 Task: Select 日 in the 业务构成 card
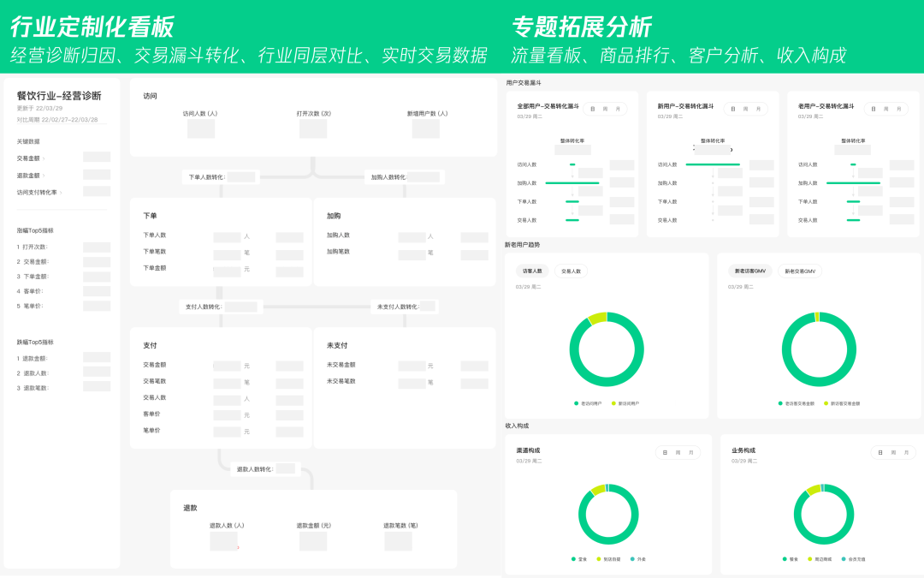point(880,453)
